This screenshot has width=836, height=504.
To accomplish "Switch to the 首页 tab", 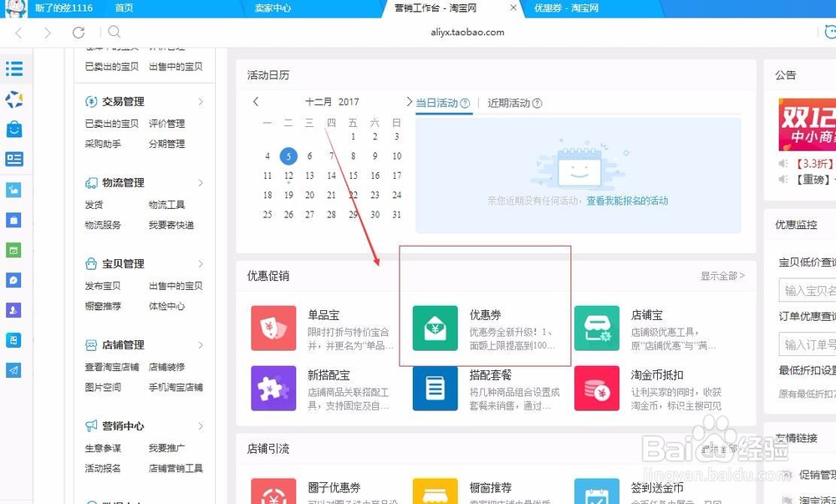I will coord(125,8).
